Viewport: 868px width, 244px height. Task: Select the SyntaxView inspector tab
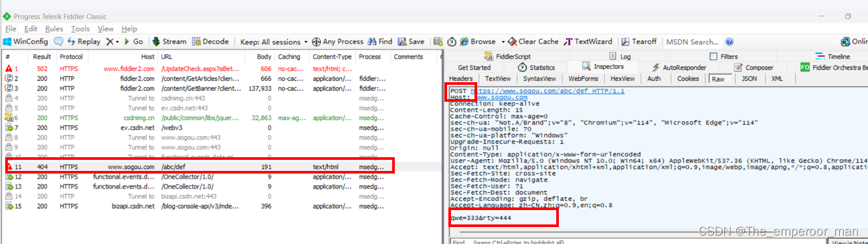click(539, 78)
